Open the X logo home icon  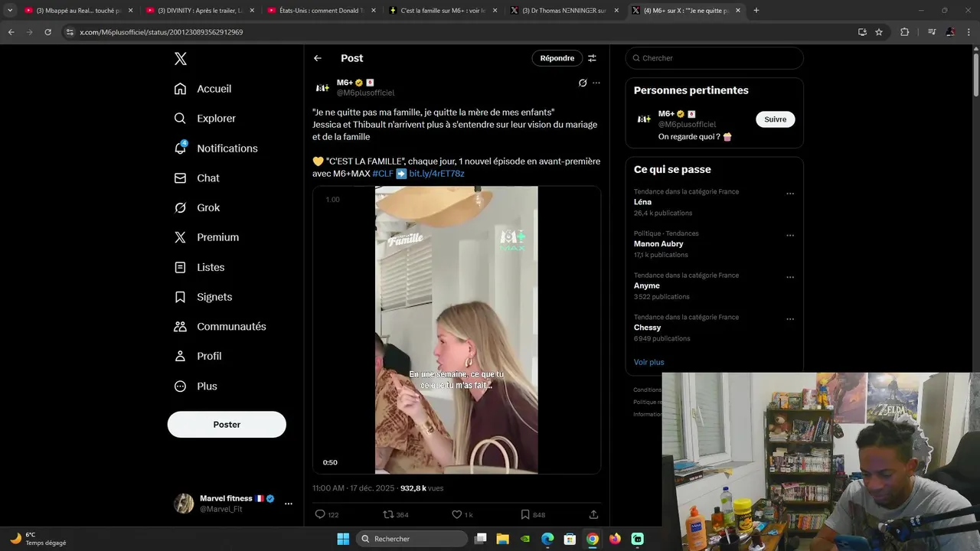coord(180,59)
